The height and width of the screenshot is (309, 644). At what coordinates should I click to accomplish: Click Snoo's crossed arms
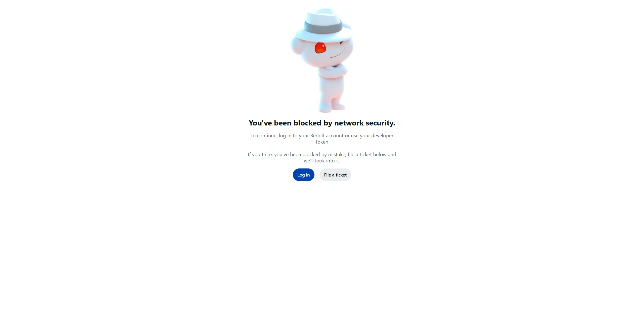(x=333, y=71)
